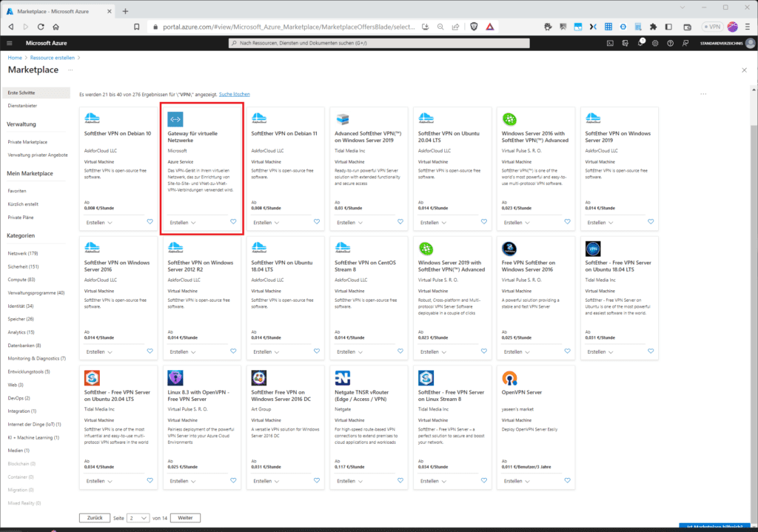This screenshot has width=758, height=532.
Task: Expand Erstellen for SoftEther VPN on Windows Server 2016
Action: coord(99,352)
